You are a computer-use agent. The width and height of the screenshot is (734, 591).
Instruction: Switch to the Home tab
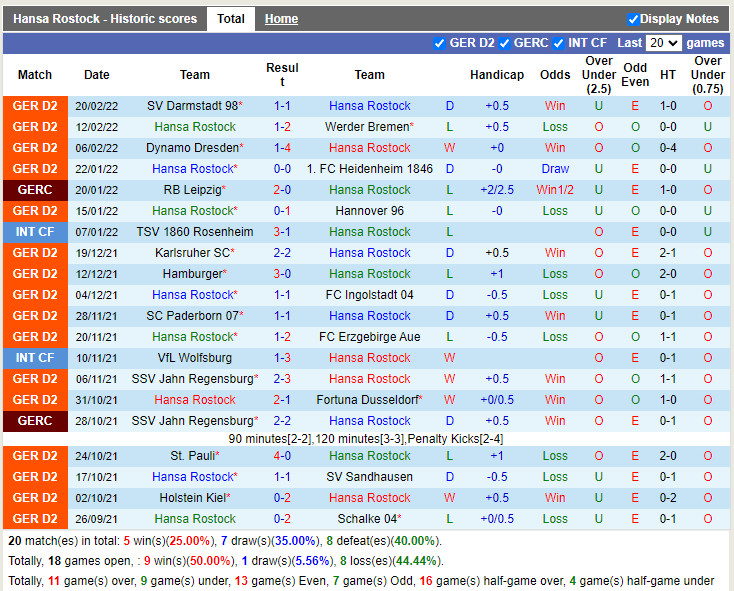pos(281,19)
